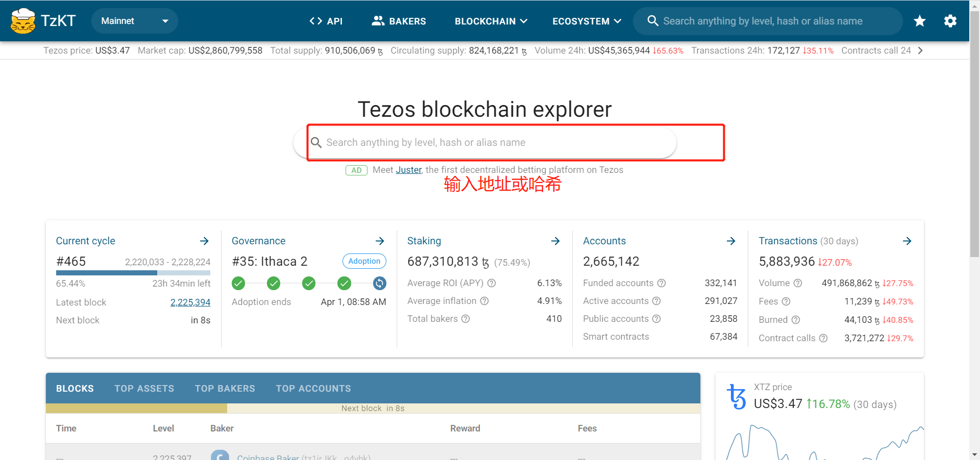Click help icon next to Total bakers
Screen dimensions: 980x460
point(465,319)
